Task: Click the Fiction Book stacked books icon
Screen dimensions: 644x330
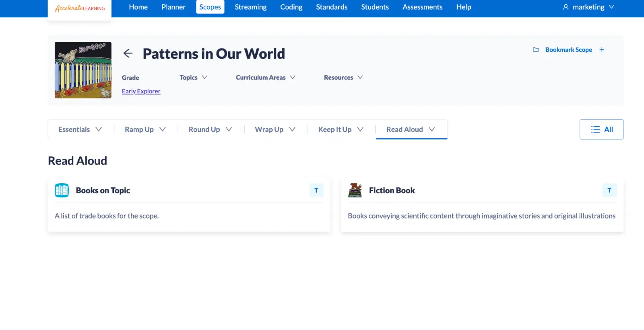Action: tap(355, 191)
